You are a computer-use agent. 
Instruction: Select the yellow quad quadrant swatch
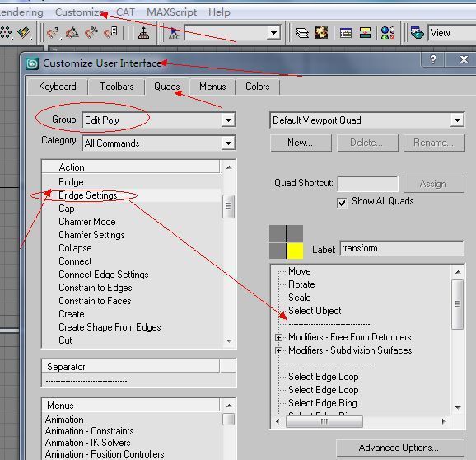pyautogui.click(x=295, y=251)
